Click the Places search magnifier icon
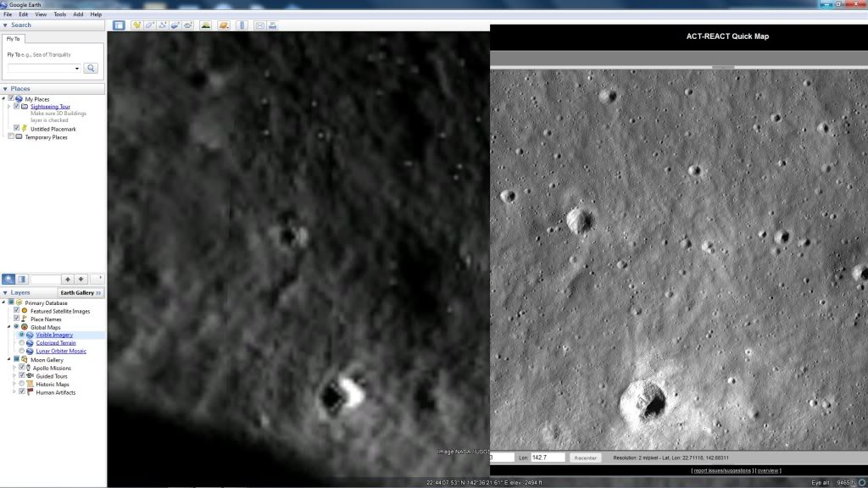Image resolution: width=868 pixels, height=488 pixels. pos(8,279)
